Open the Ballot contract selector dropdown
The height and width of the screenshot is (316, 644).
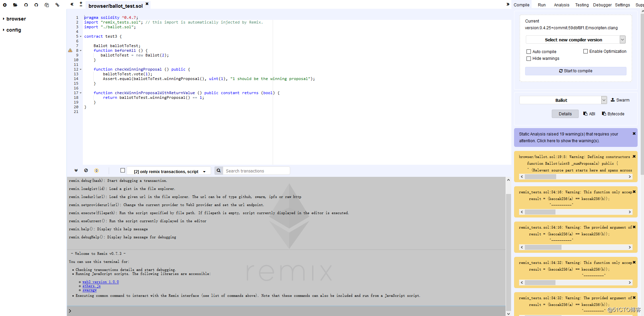click(563, 100)
